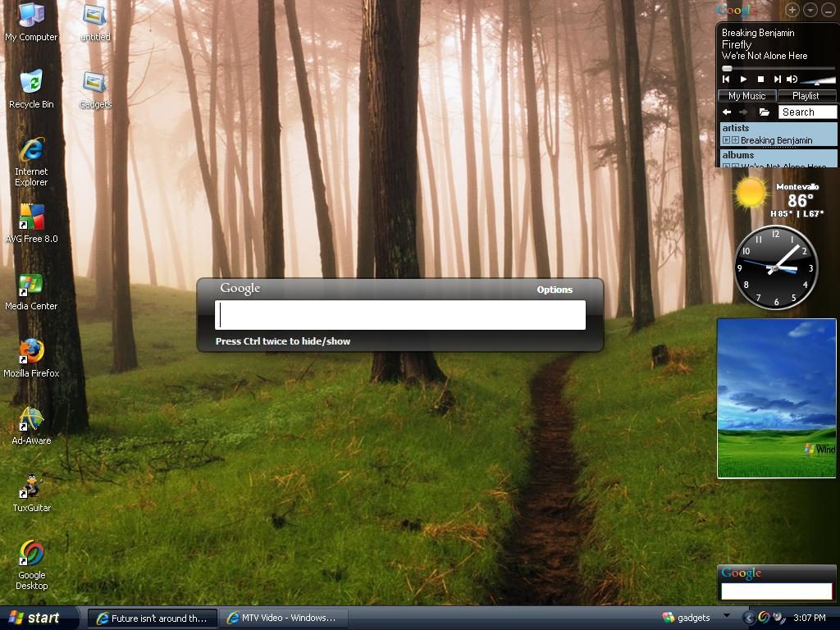
Task: Click Options in Google search box
Action: coord(555,290)
